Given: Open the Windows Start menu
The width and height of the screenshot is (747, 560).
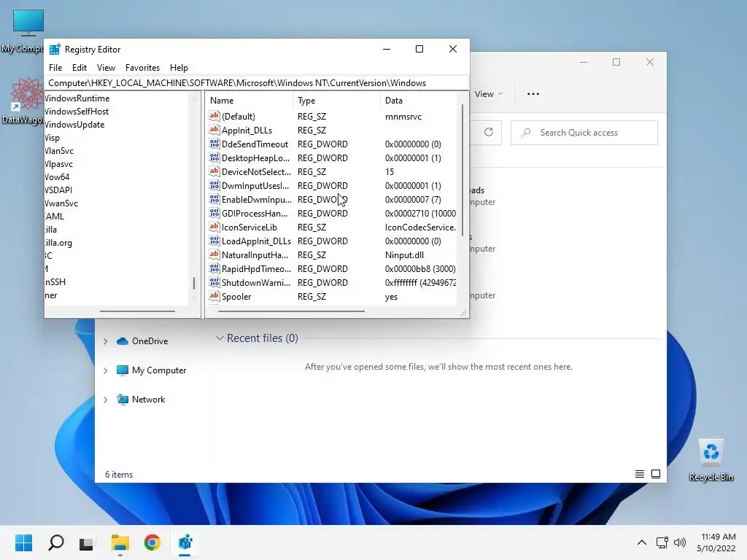Looking at the screenshot, I should point(24,542).
